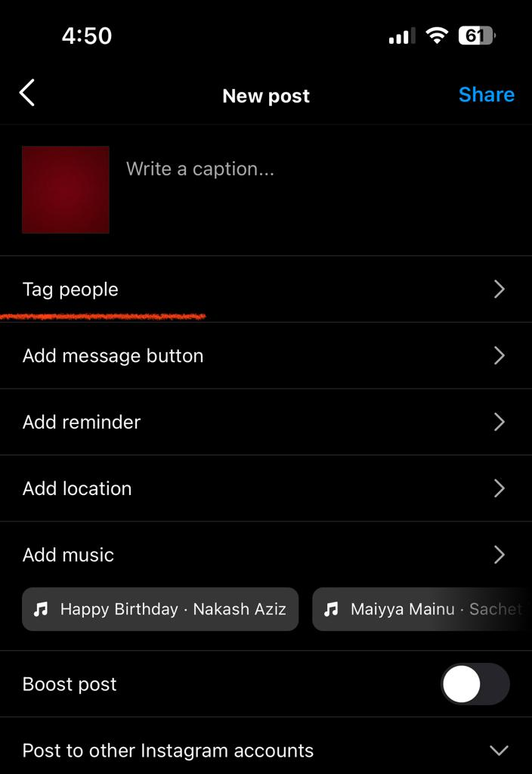This screenshot has height=774, width=532.
Task: Tap the red post thumbnail
Action: (66, 190)
